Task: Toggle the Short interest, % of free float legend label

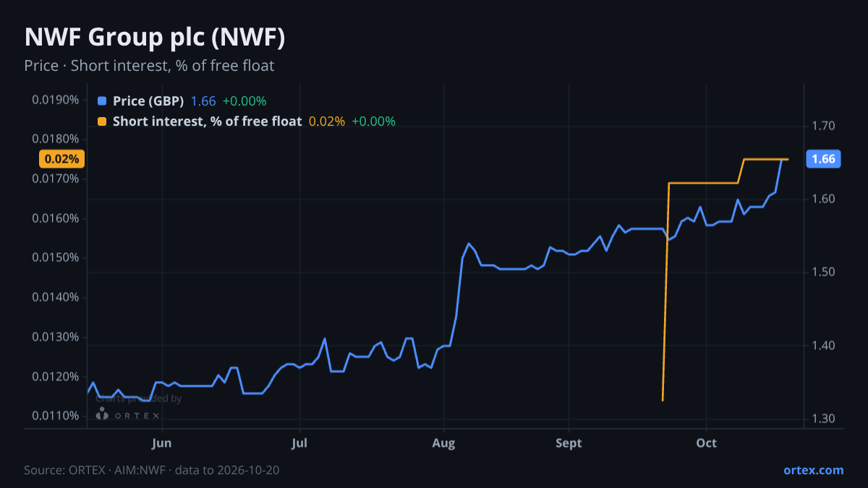Action: point(207,121)
